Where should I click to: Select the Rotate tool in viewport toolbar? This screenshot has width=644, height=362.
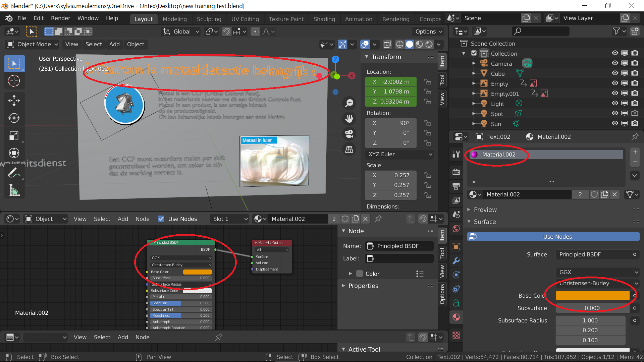coord(14,118)
